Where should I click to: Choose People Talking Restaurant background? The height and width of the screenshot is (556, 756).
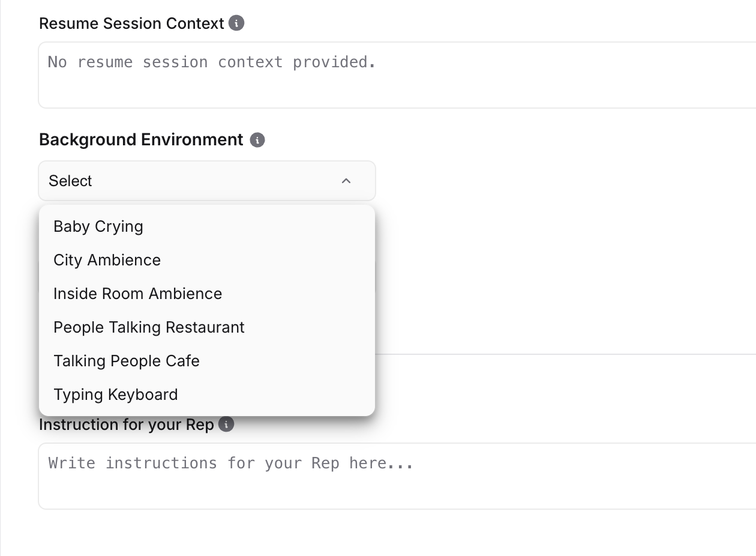click(149, 327)
